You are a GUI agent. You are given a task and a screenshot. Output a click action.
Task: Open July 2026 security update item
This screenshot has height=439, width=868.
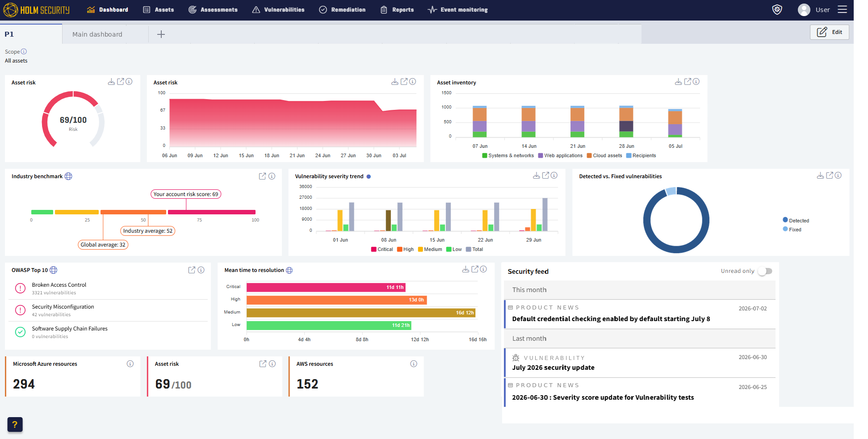[x=640, y=363]
